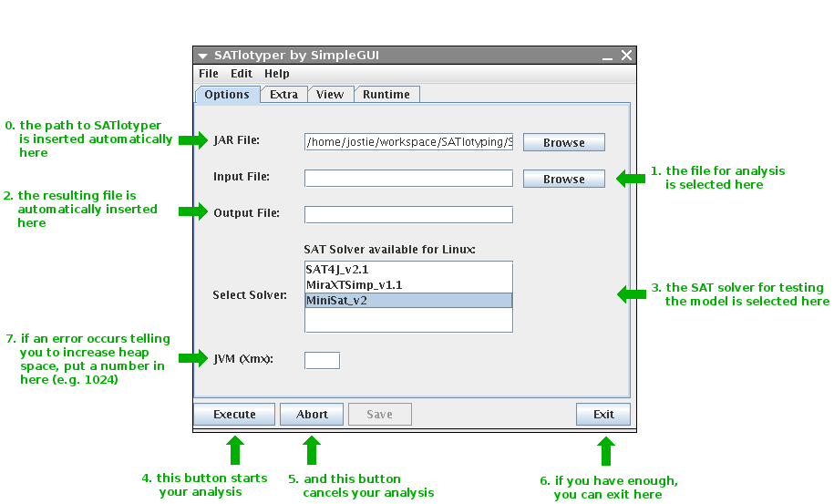This screenshot has height=504, width=834.
Task: Switch to the View tab
Action: pyautogui.click(x=330, y=95)
